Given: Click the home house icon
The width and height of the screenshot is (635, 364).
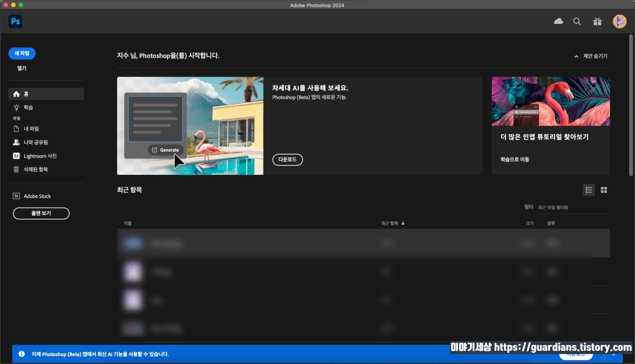Looking at the screenshot, I should tap(16, 94).
